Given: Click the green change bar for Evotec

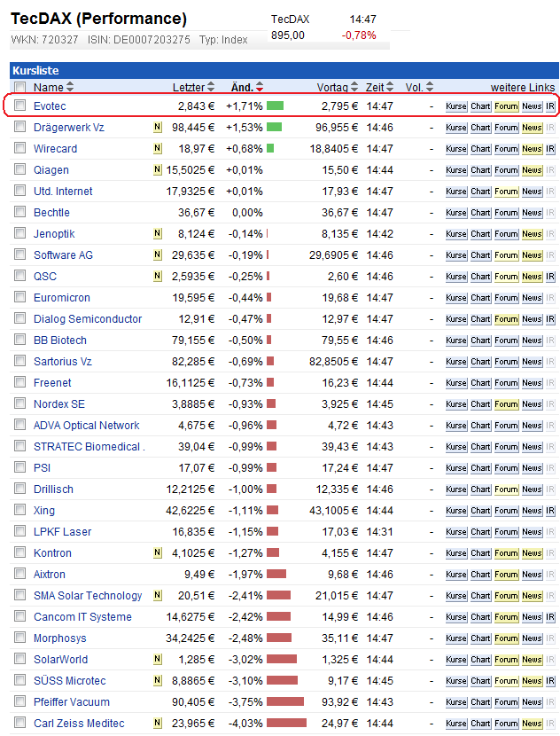Looking at the screenshot, I should click(x=275, y=106).
